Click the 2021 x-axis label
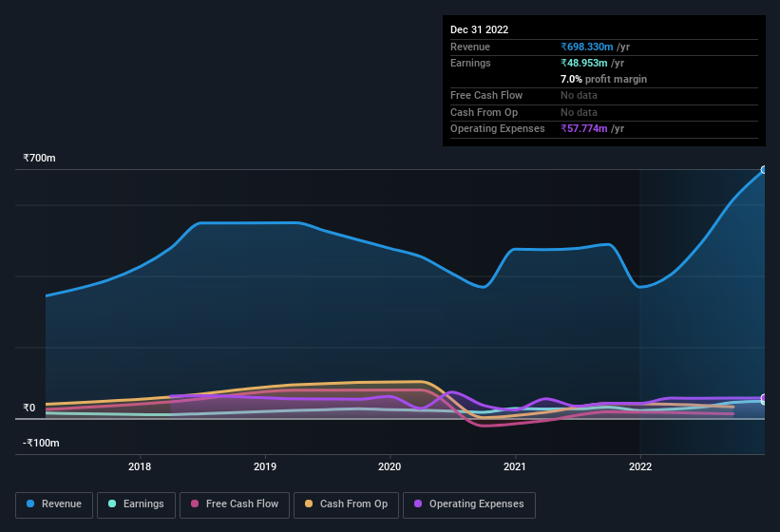The width and height of the screenshot is (780, 532). (514, 466)
